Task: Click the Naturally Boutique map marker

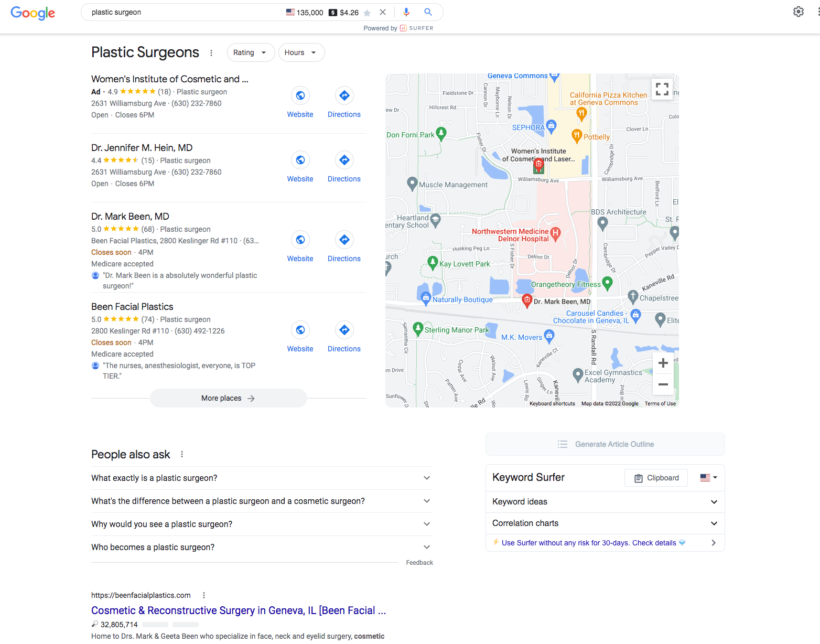Action: tap(426, 298)
